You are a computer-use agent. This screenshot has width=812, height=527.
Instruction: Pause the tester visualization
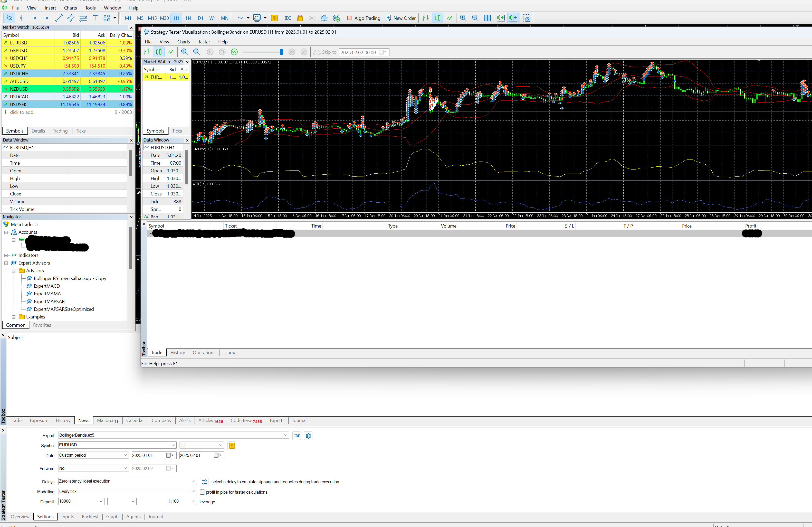click(210, 52)
